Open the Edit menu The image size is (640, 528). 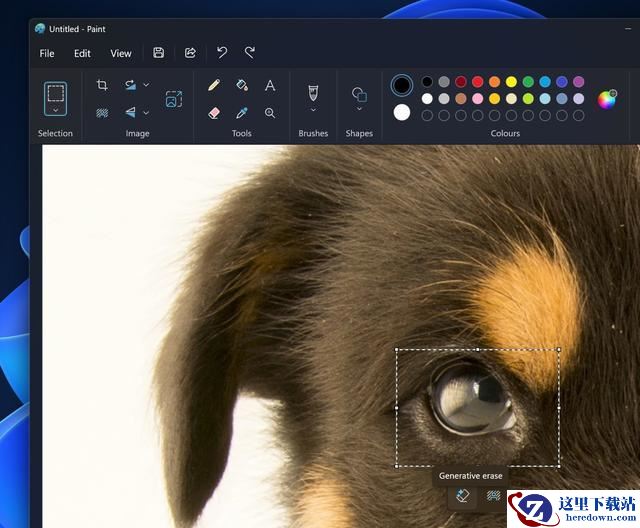[82, 53]
